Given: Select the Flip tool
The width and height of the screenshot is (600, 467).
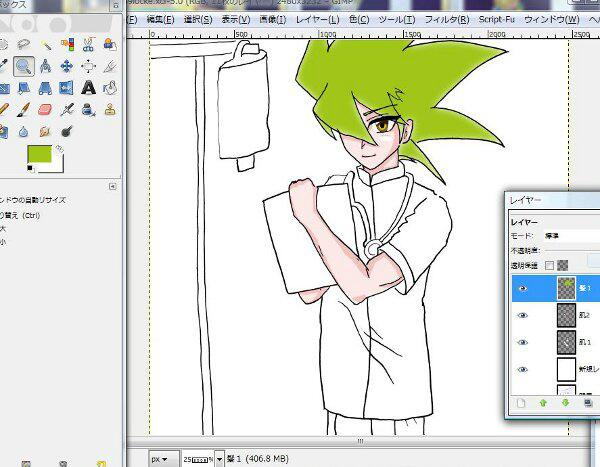Looking at the screenshot, I should point(67,88).
